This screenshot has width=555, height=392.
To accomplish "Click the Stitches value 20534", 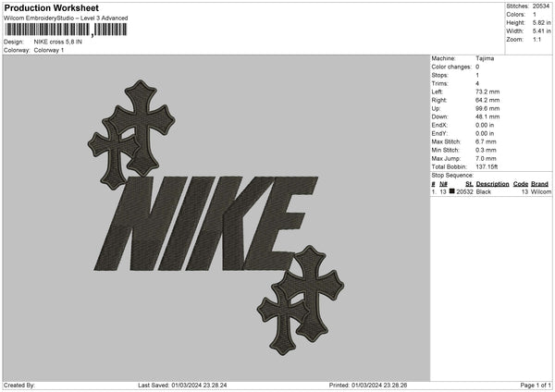I will click(540, 6).
